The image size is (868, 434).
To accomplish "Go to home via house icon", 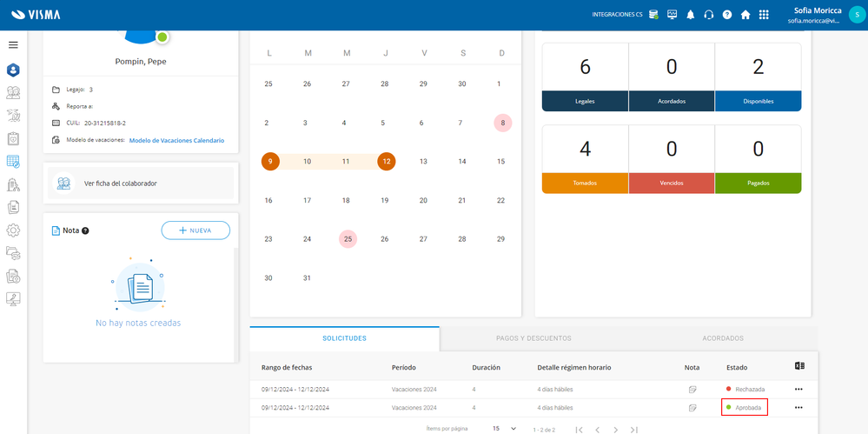I will (745, 15).
